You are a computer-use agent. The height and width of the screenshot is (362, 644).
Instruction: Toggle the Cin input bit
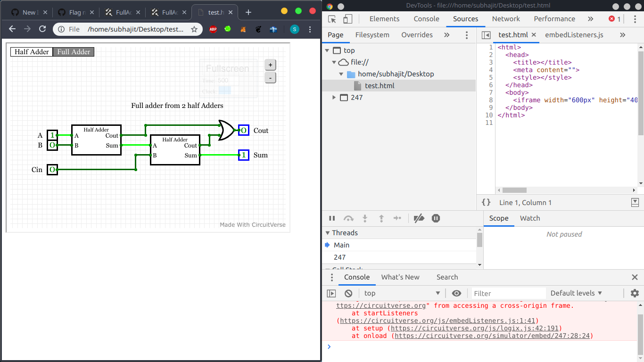52,170
